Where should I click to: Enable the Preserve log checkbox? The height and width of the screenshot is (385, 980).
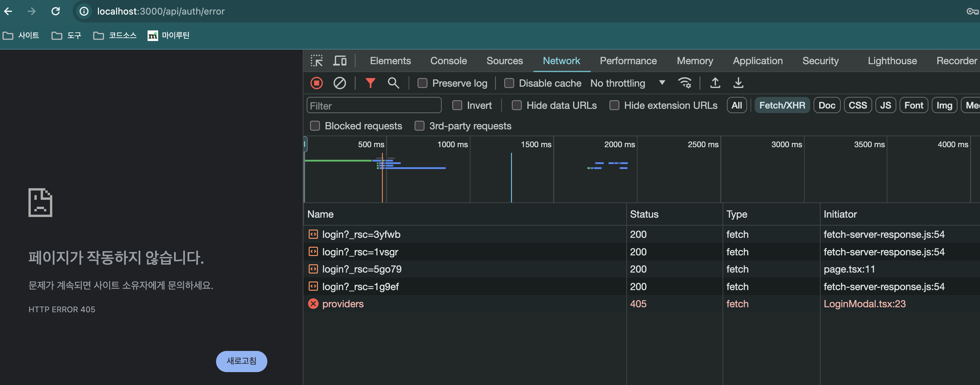pos(422,83)
